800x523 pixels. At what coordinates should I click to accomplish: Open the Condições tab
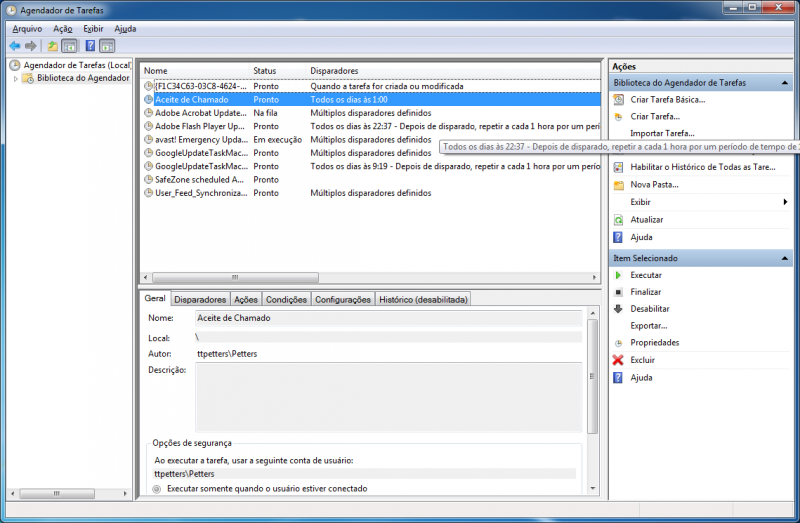[x=286, y=299]
